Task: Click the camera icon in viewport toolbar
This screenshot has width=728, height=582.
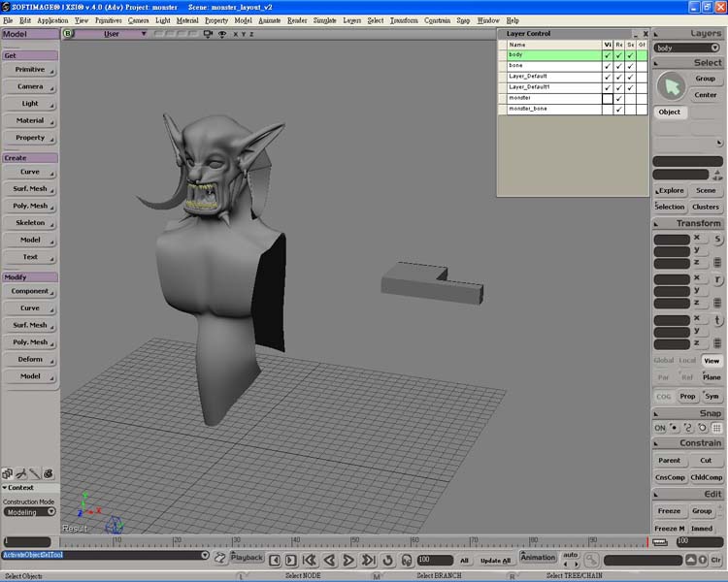Action: [208, 34]
